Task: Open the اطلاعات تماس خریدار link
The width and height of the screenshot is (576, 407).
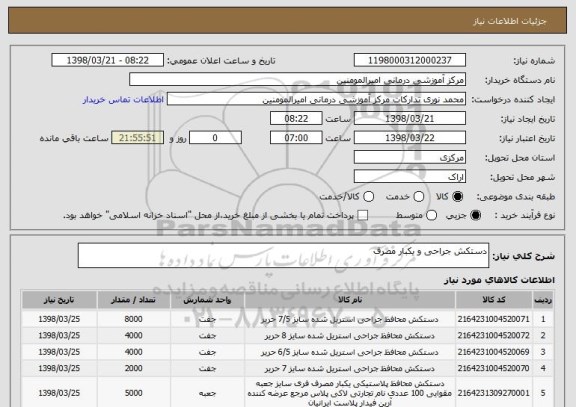Action: coord(123,100)
